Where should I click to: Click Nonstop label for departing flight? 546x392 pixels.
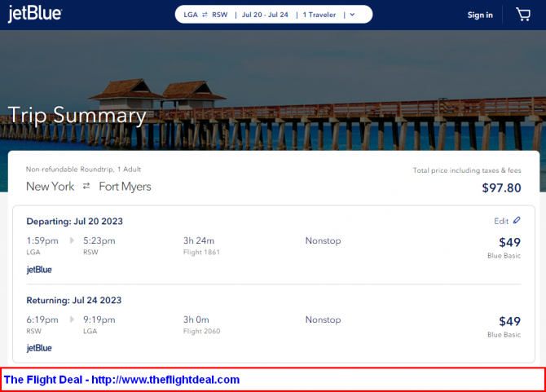coord(324,240)
